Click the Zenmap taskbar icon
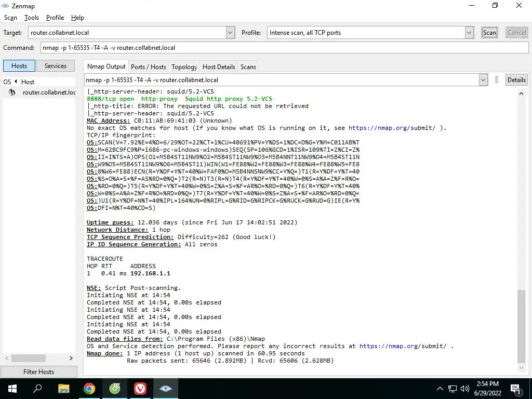 point(166,389)
